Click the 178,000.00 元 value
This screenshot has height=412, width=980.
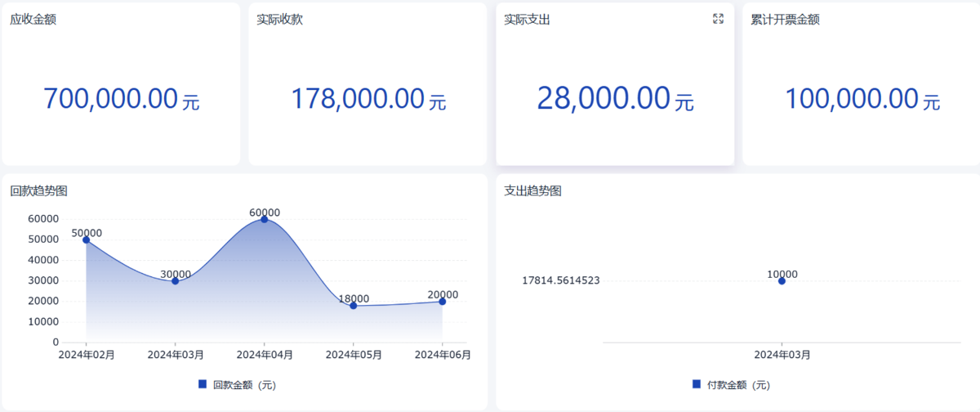(369, 99)
